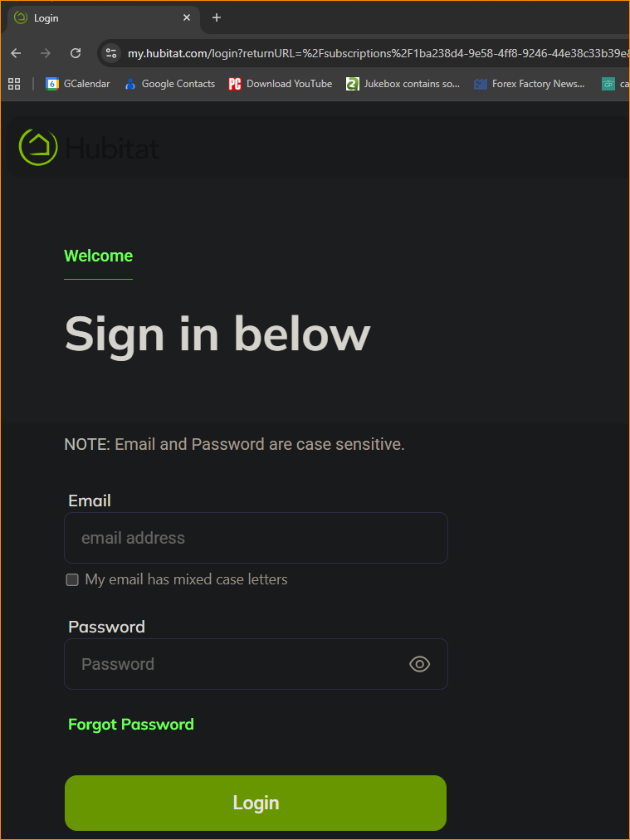Open the Forex Factory News bookmark
Image resolution: width=630 pixels, height=840 pixels.
(530, 84)
